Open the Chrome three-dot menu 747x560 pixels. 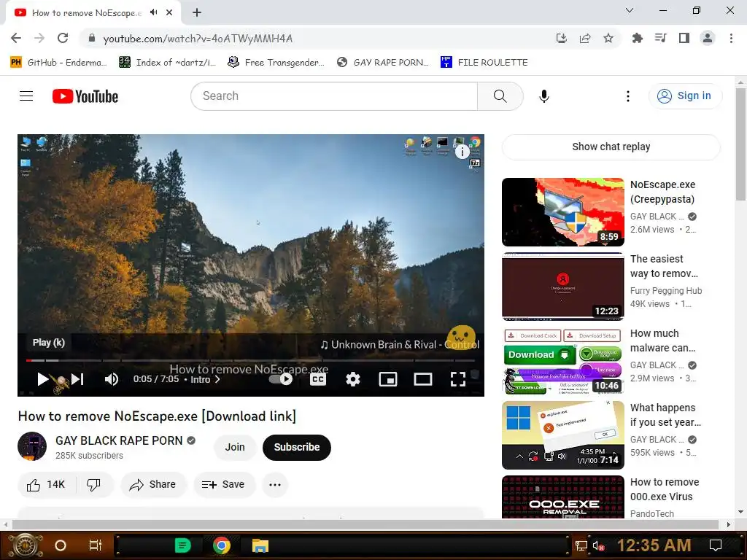(731, 38)
